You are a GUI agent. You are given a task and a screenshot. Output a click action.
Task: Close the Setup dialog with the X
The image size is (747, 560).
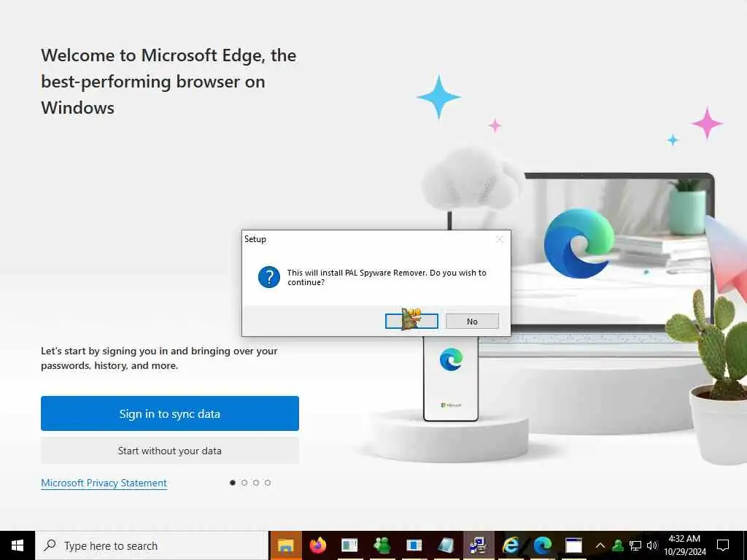500,239
